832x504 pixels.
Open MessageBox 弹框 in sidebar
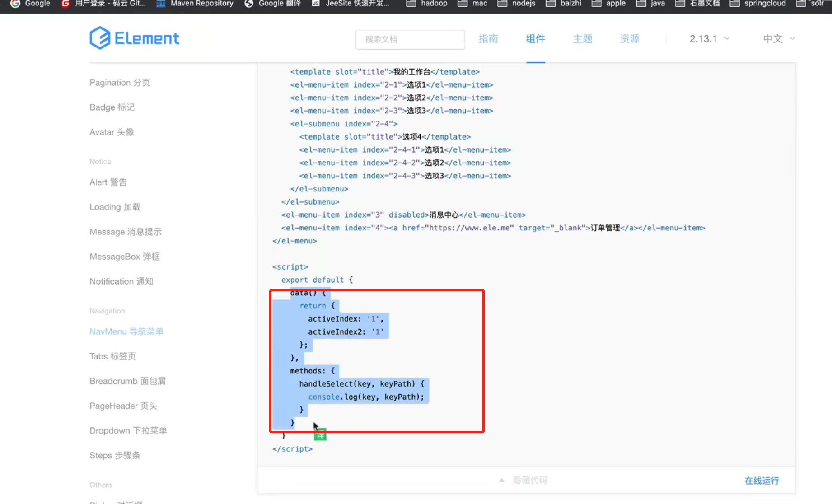(125, 257)
